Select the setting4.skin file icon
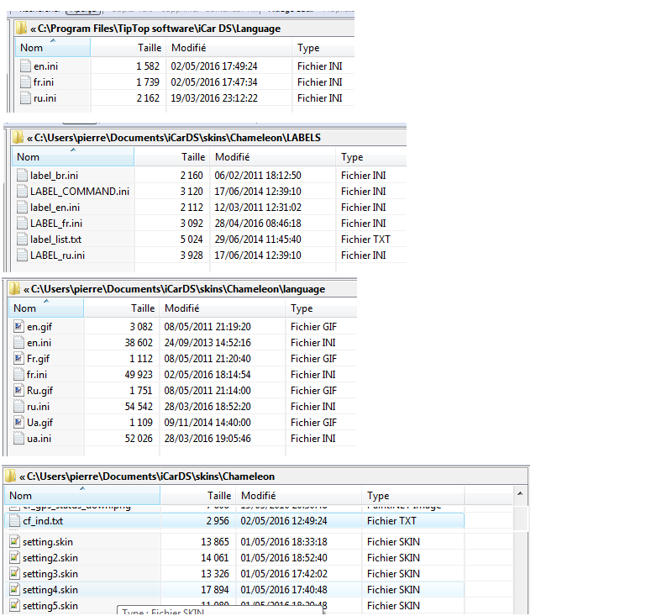The image size is (672, 616). coord(14,590)
